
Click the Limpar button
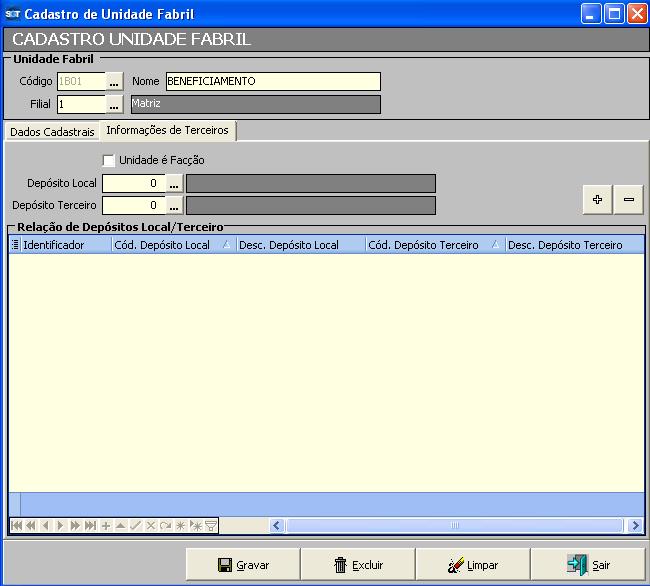[x=473, y=565]
